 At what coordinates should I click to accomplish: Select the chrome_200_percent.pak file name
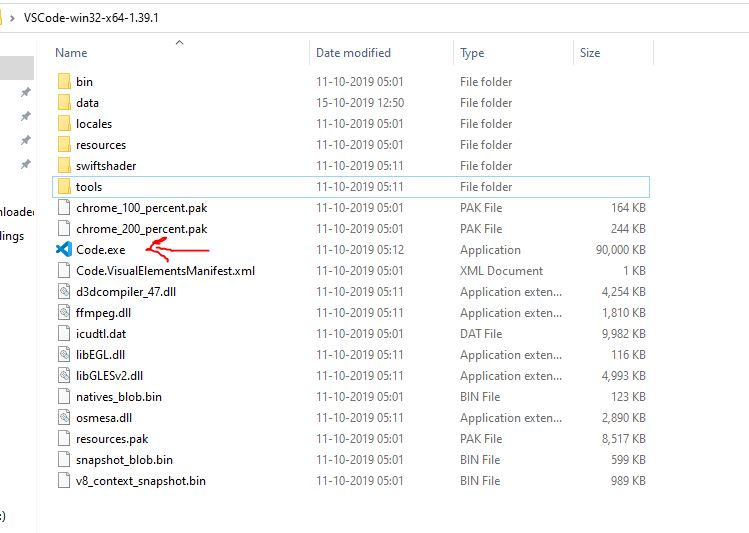tap(141, 229)
